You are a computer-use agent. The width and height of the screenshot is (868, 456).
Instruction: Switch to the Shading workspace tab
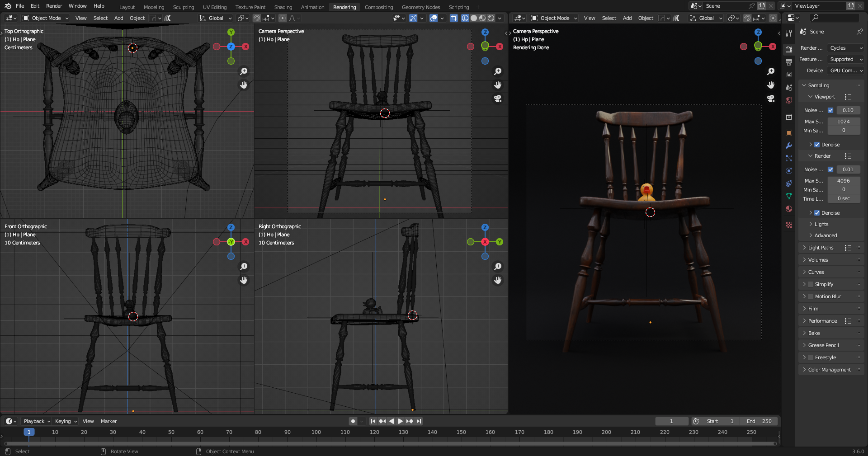tap(283, 7)
